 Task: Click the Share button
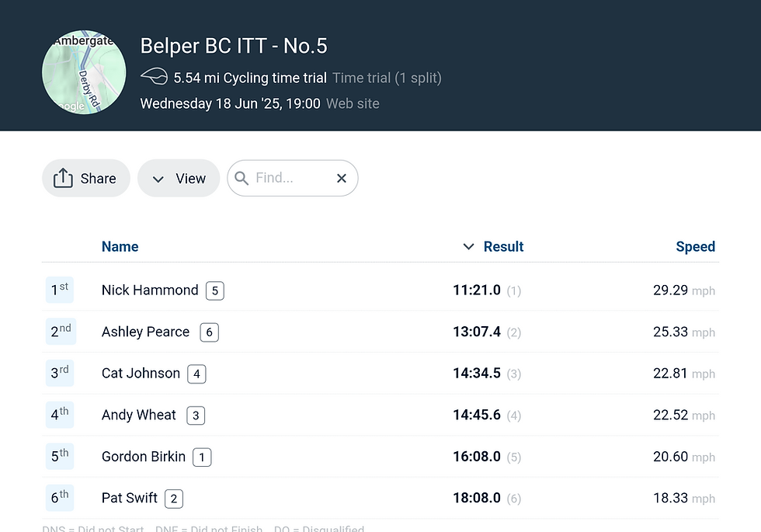tap(86, 178)
